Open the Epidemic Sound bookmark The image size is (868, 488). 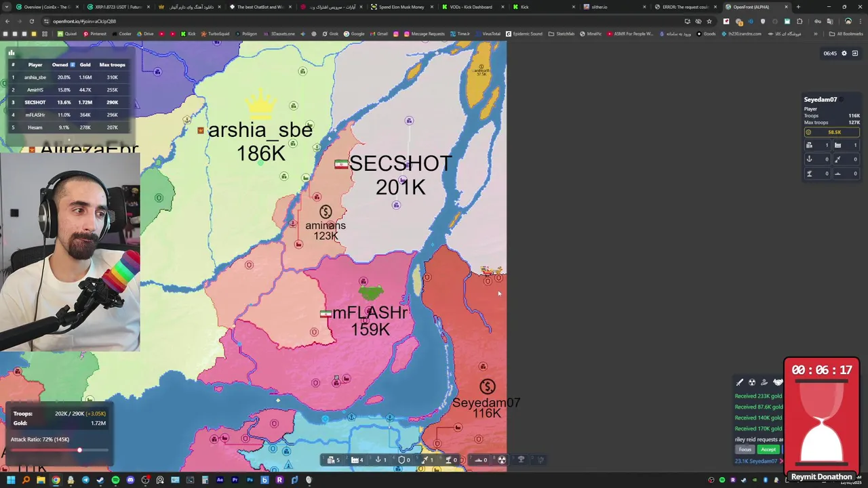(x=524, y=34)
